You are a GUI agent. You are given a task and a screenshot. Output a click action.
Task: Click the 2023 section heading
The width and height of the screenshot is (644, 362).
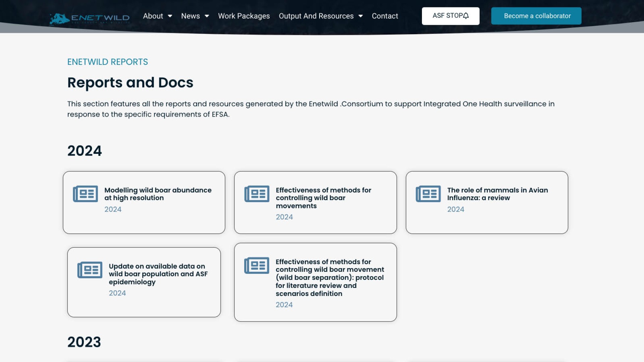point(84,342)
